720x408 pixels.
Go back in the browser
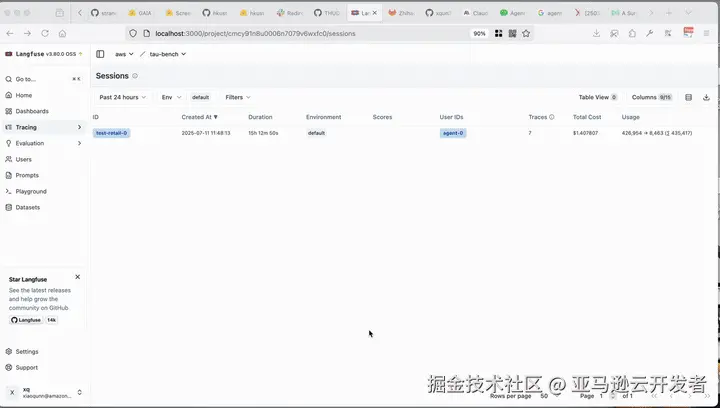click(10, 34)
